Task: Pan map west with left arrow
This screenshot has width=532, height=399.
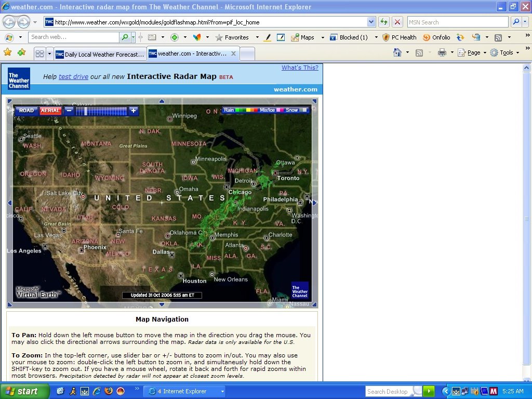Action: click(9, 203)
